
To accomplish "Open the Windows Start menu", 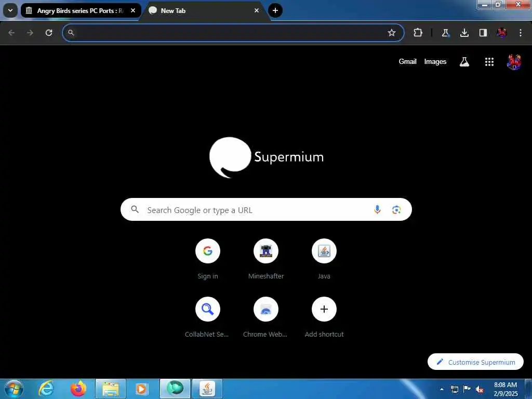I will point(14,389).
